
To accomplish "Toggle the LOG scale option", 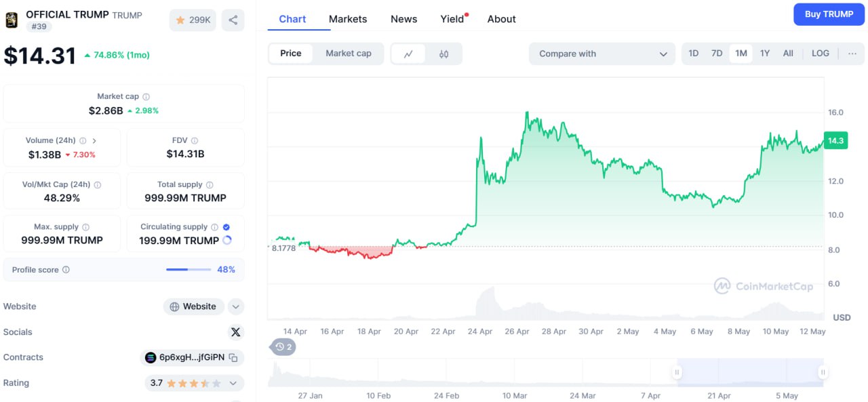I will (821, 54).
